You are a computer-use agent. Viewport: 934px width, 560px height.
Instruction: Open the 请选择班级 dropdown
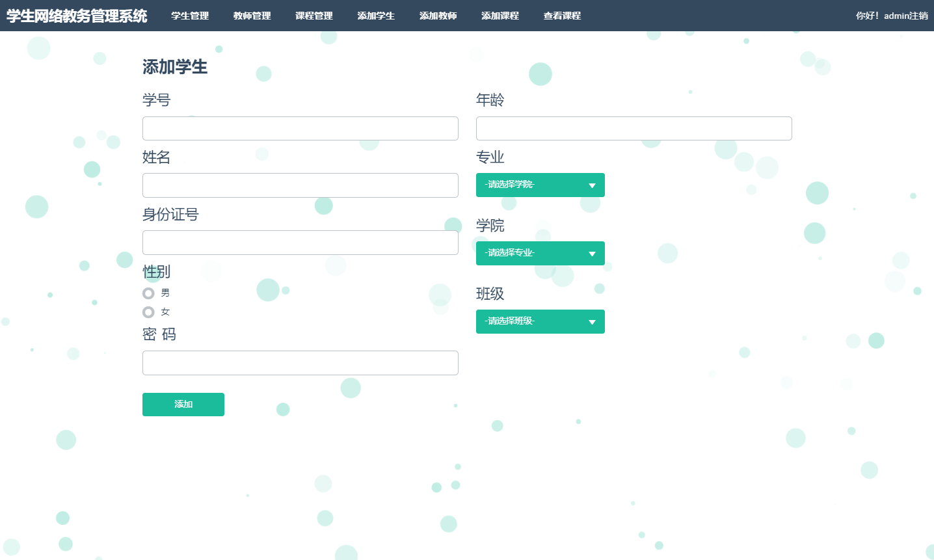pyautogui.click(x=540, y=321)
